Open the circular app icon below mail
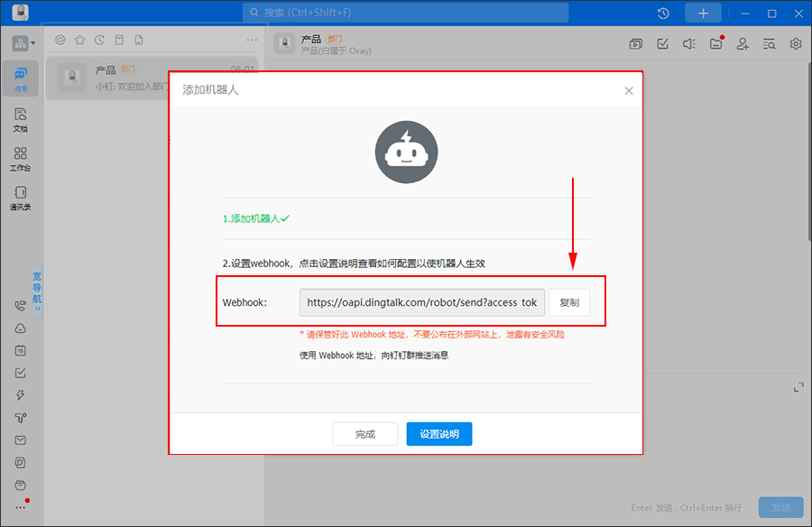Screen dimensions: 812x527 20,463
